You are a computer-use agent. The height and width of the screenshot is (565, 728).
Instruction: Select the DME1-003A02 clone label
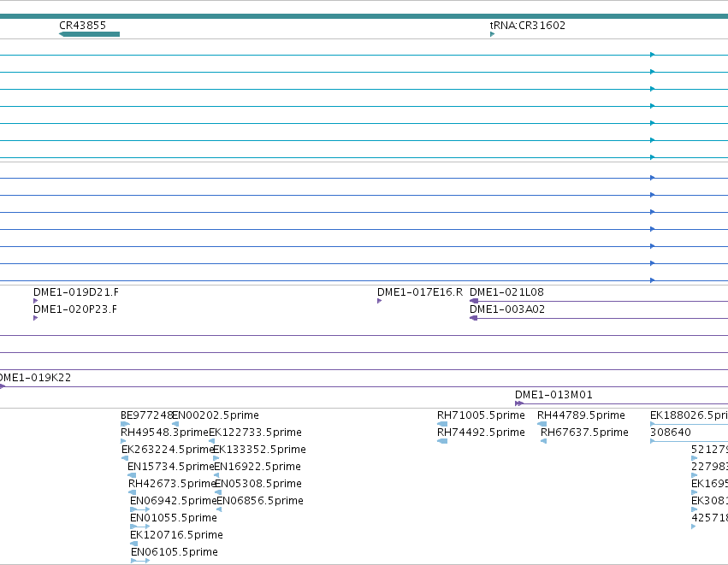pos(507,309)
